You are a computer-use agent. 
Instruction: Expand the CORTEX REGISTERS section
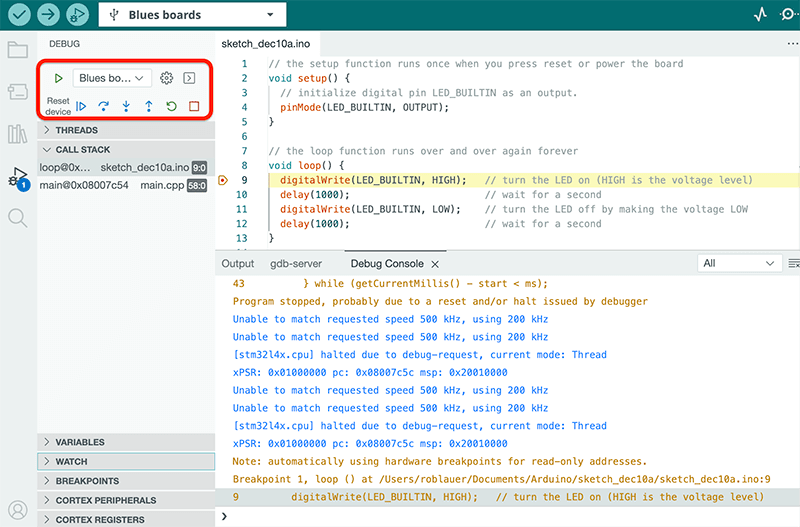pos(126,519)
